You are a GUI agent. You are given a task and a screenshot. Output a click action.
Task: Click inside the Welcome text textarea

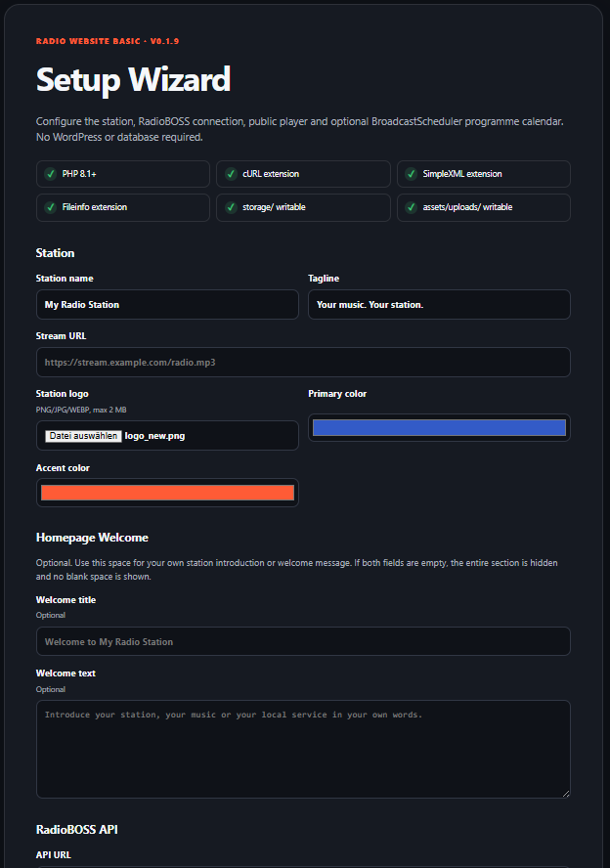coord(303,749)
